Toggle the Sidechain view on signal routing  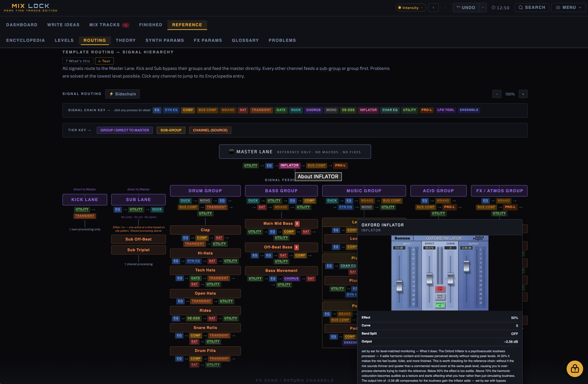pos(122,94)
